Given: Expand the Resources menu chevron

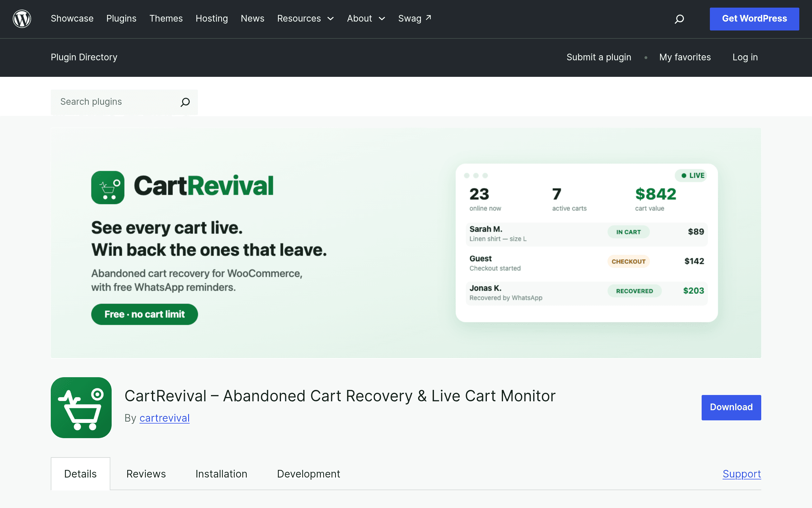Looking at the screenshot, I should coord(331,19).
